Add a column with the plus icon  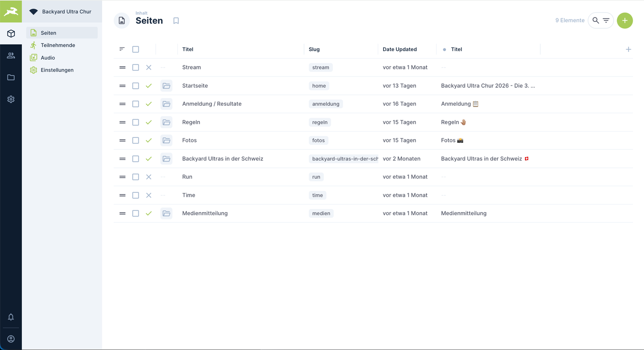coord(628,49)
